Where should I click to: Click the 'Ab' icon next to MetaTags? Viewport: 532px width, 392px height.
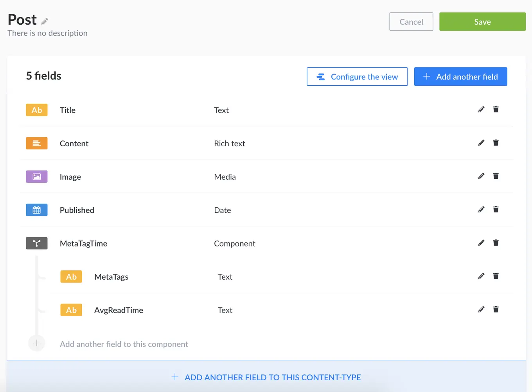(x=71, y=277)
